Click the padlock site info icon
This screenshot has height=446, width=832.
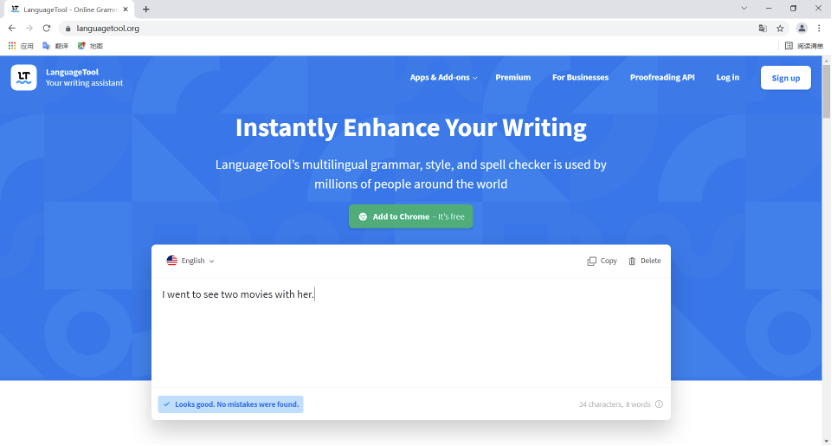tap(68, 29)
